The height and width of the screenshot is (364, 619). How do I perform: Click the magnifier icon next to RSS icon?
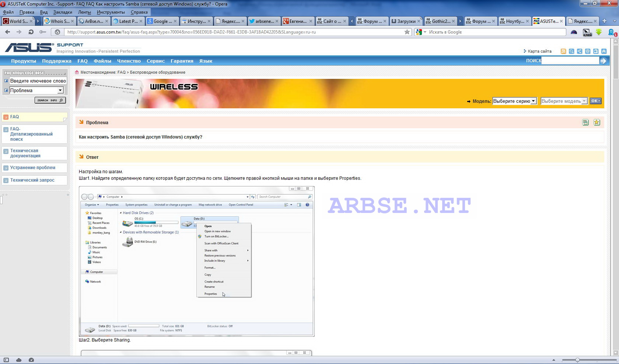(571, 51)
